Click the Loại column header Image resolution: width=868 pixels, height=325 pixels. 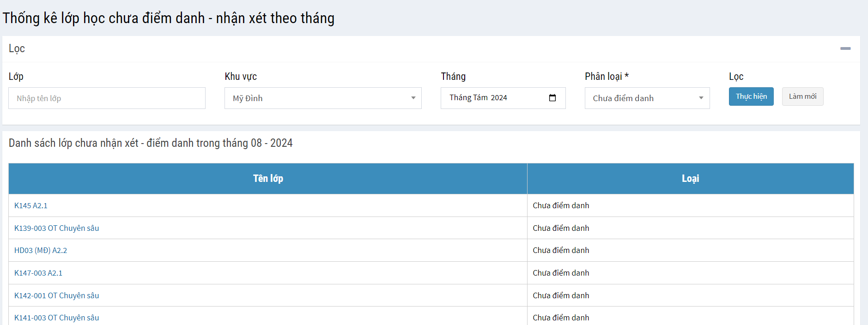[x=690, y=179]
